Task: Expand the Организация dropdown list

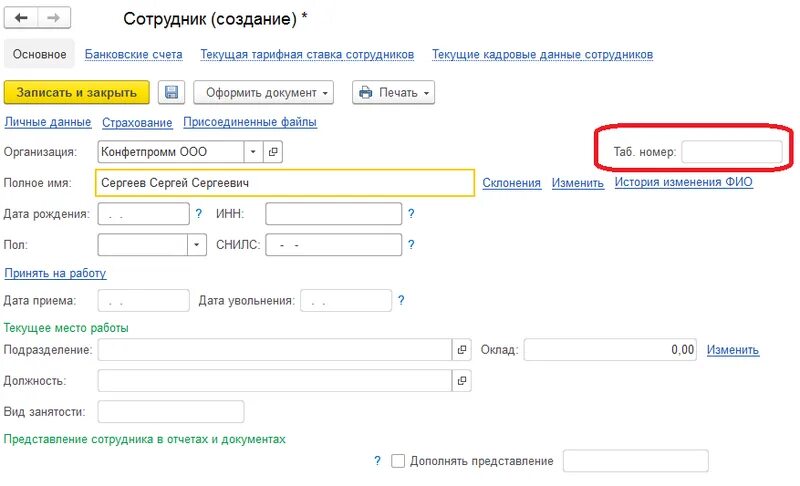Action: (x=253, y=151)
